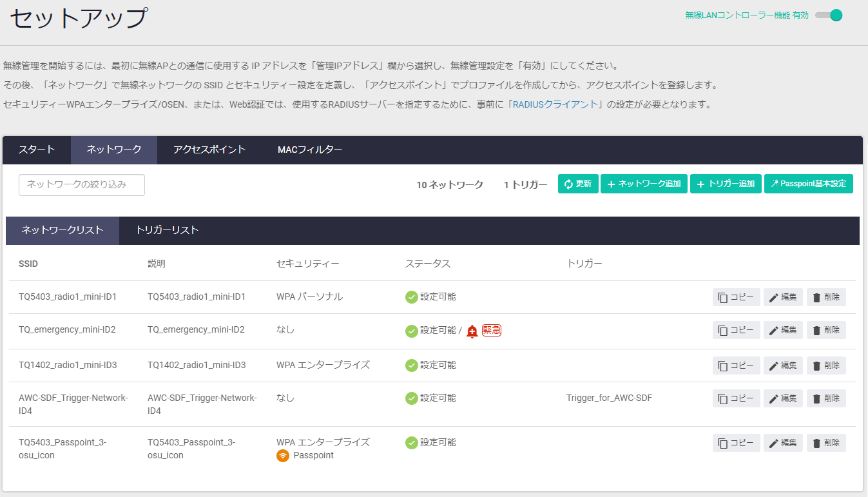Screen dimensions: 868x497
Task: Open Passpoint基本設定
Action: coord(808,184)
